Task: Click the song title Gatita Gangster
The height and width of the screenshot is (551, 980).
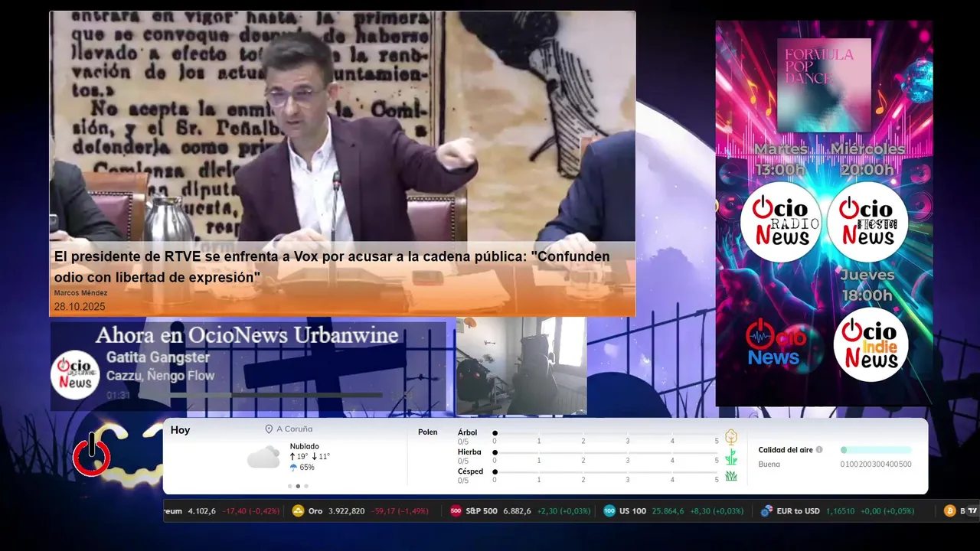Action: click(158, 357)
